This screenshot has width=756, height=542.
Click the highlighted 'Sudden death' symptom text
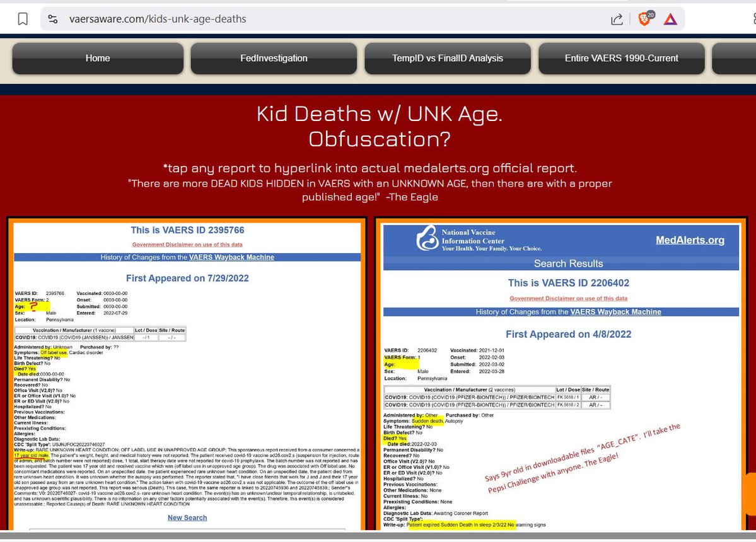[427, 421]
